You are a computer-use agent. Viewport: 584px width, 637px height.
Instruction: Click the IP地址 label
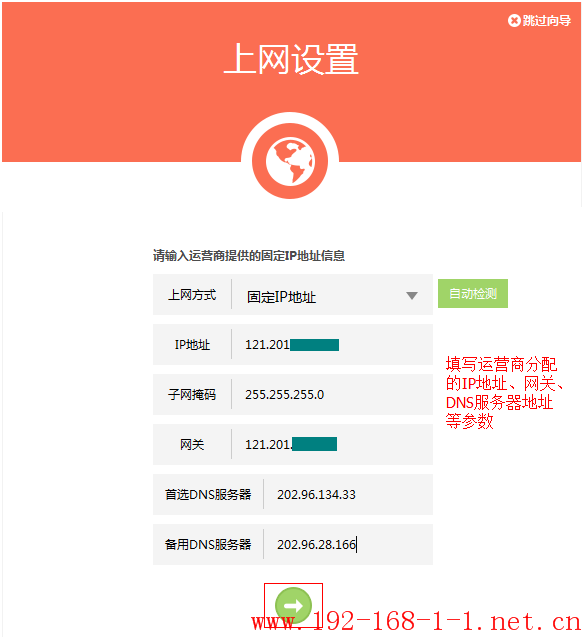point(192,344)
